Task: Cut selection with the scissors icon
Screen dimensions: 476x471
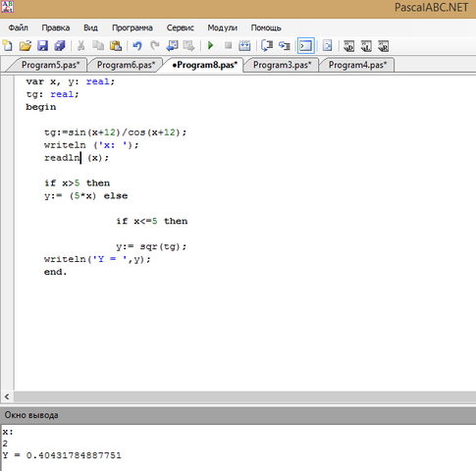Action: click(x=80, y=46)
